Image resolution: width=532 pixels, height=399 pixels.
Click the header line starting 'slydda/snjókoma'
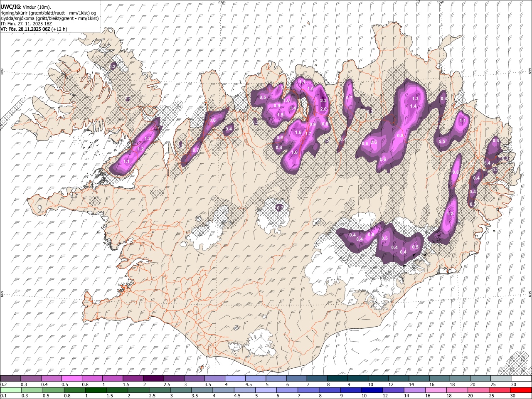49,18
